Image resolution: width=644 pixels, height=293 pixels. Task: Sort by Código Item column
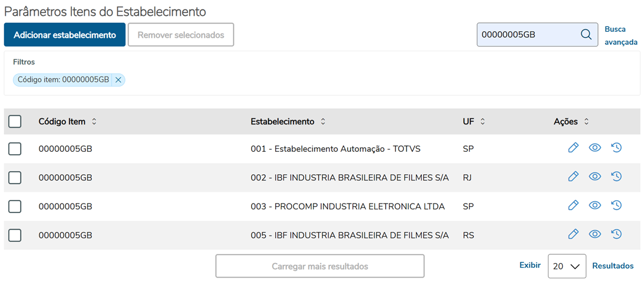click(x=94, y=122)
